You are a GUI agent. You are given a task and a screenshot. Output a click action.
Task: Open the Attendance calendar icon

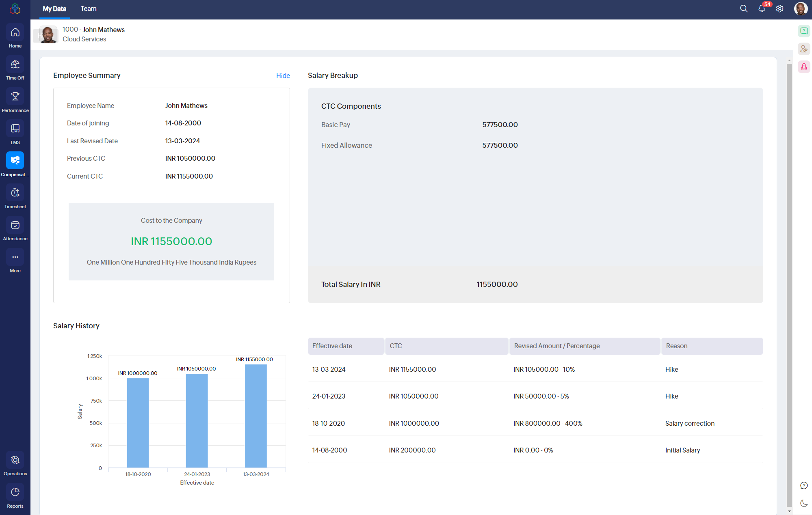15,225
